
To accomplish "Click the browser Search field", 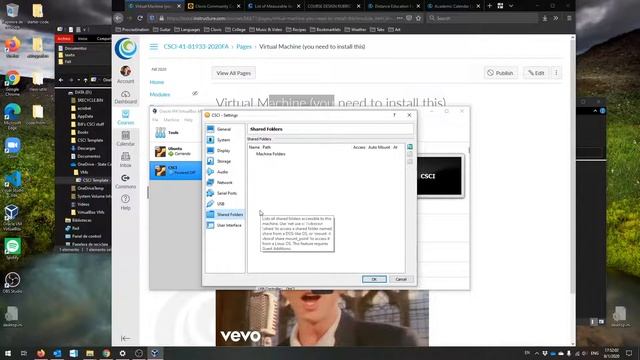I will click(x=482, y=18).
